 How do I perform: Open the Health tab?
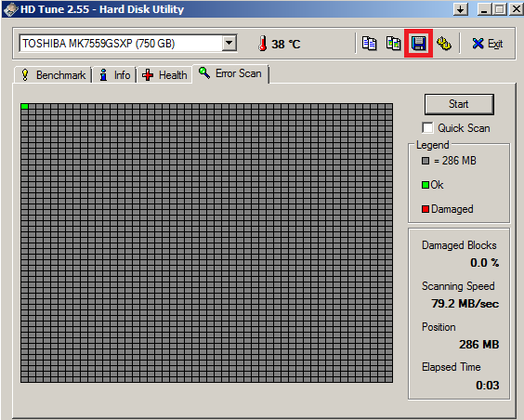(164, 75)
